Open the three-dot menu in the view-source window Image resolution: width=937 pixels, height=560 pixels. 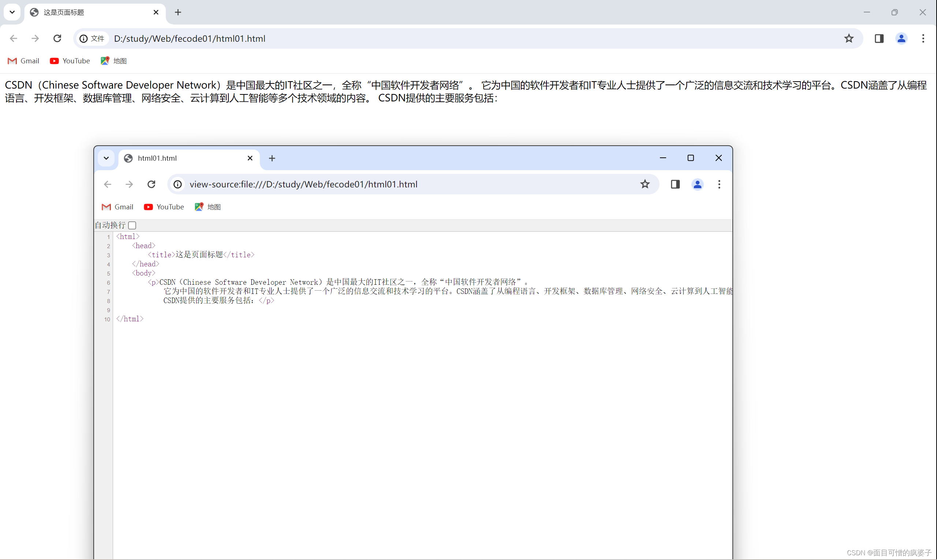719,184
